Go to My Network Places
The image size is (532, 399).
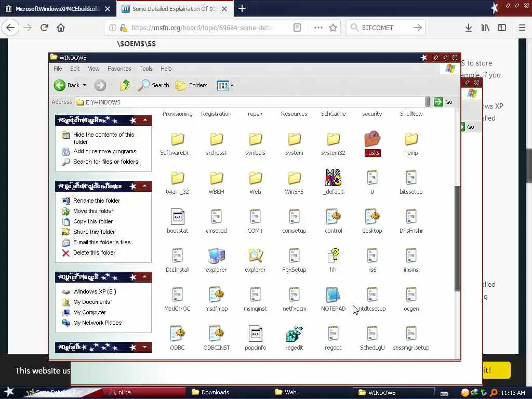tap(97, 323)
